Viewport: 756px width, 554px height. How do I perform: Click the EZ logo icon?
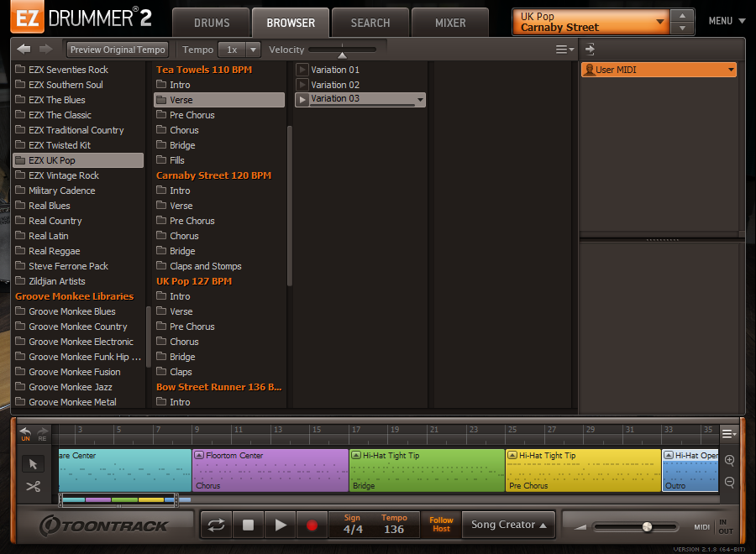28,18
